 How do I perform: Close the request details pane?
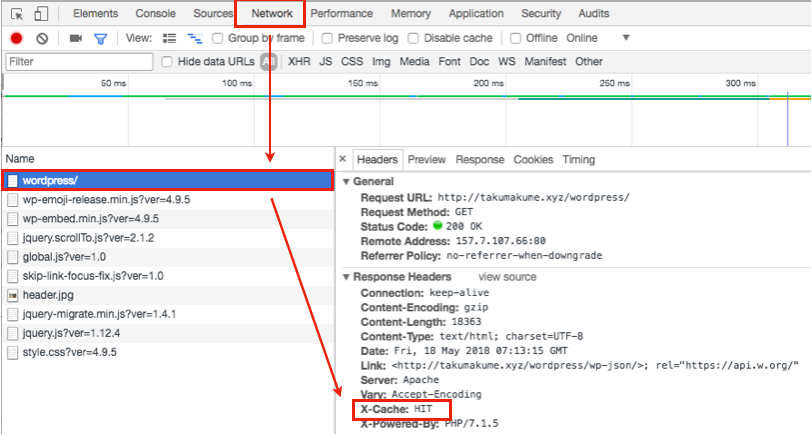pos(342,159)
